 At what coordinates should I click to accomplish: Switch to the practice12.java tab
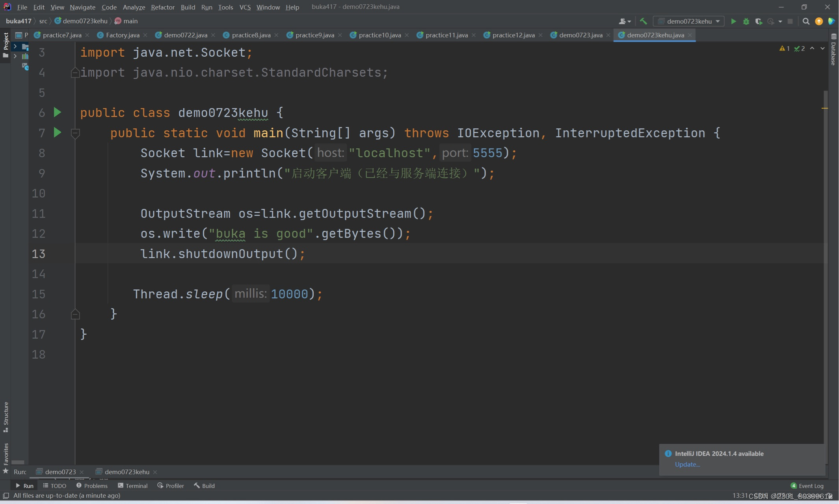pos(513,35)
